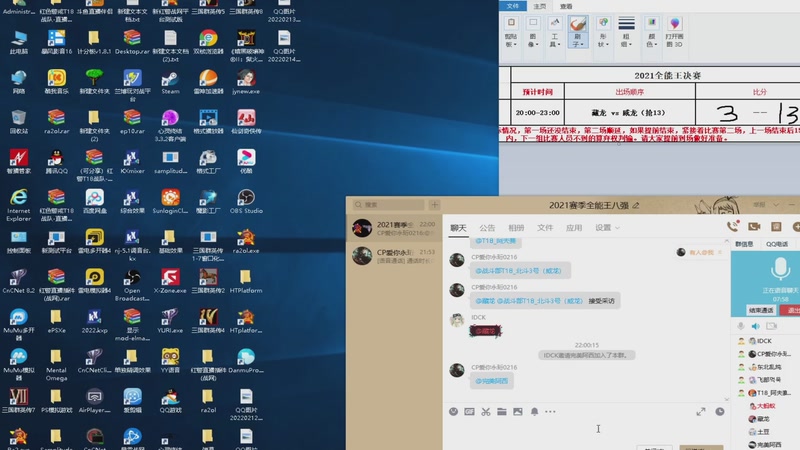This screenshot has width=800, height=450.
Task: Switch to 查看 tab in Paint
Action: point(566,6)
